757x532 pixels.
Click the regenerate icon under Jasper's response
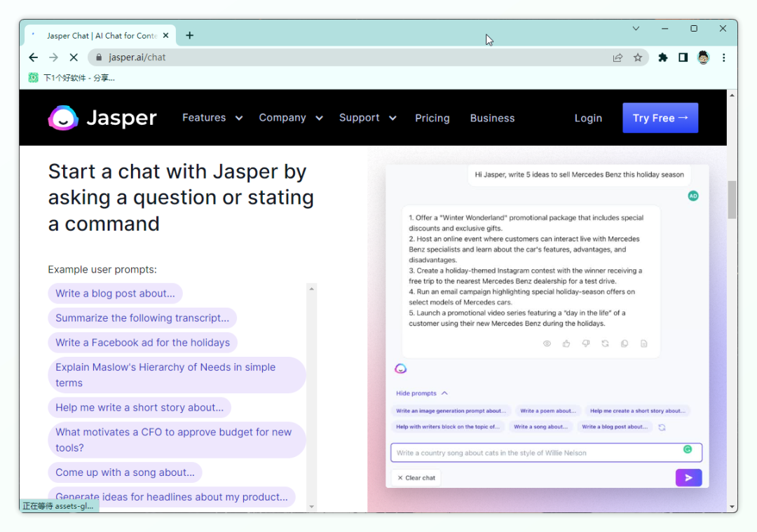(x=605, y=343)
